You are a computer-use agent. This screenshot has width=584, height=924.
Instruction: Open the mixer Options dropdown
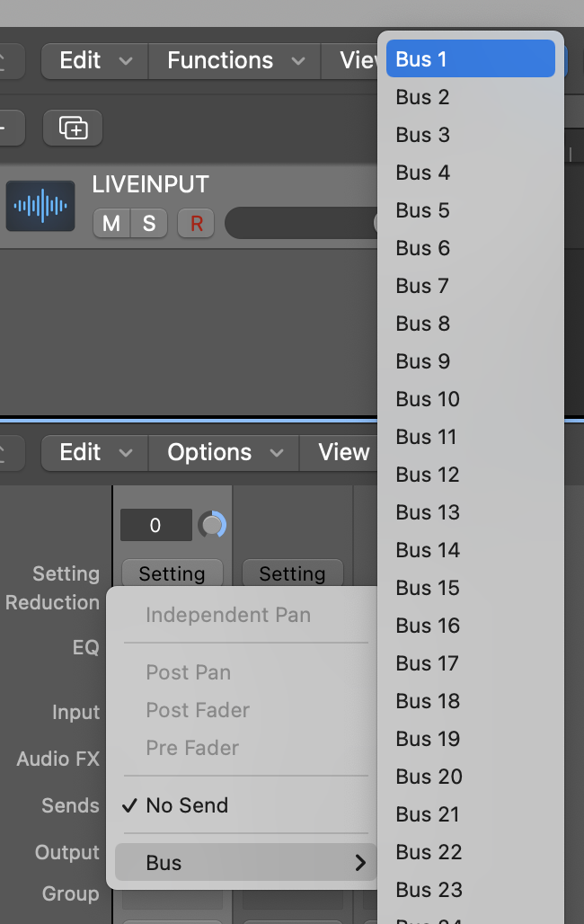click(224, 452)
